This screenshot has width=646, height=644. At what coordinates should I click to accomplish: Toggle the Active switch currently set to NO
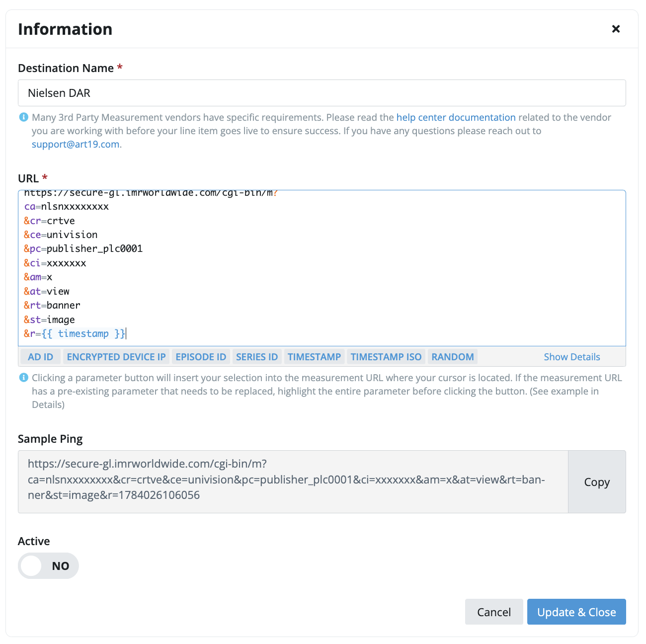(48, 565)
